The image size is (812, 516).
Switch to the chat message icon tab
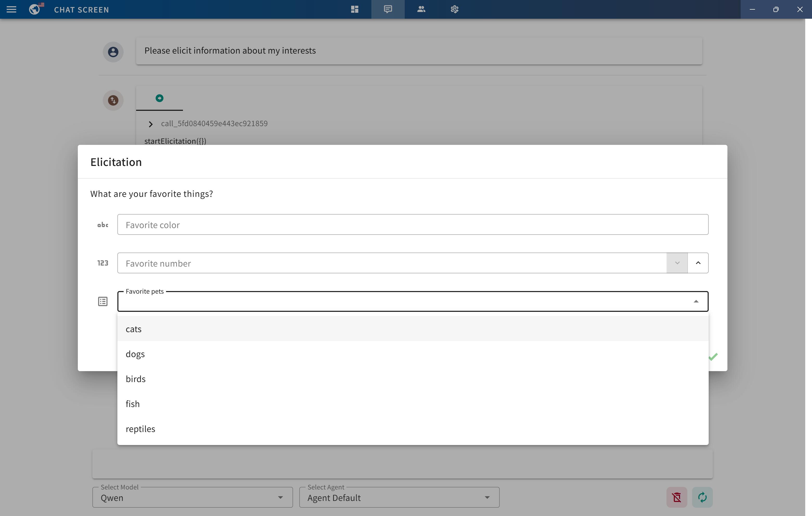pyautogui.click(x=388, y=9)
